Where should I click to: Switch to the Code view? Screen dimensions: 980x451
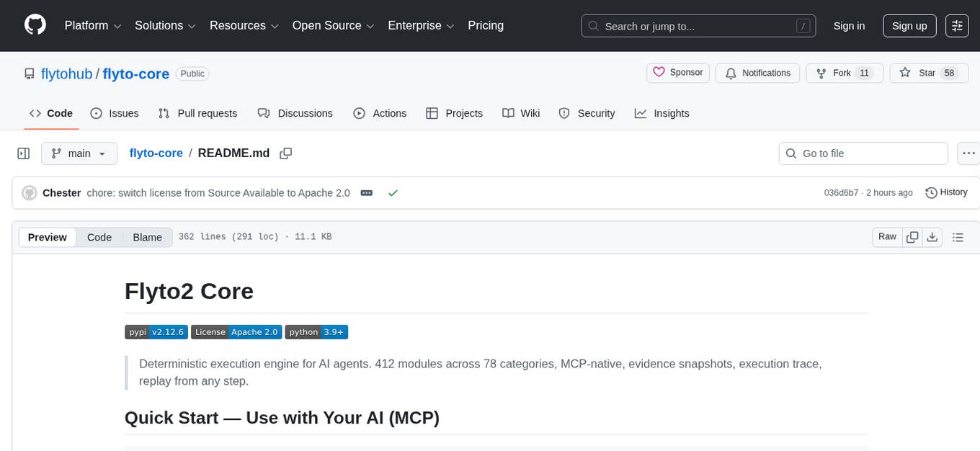99,237
